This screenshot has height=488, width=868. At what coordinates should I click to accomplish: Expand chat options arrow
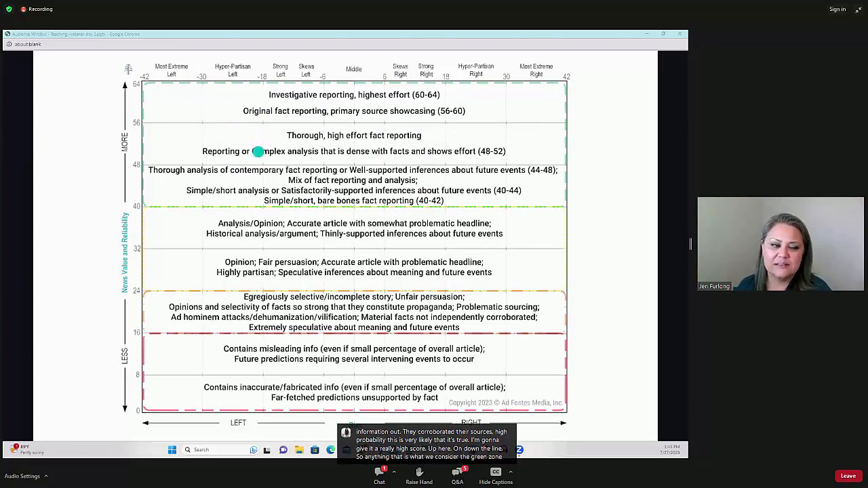(394, 472)
